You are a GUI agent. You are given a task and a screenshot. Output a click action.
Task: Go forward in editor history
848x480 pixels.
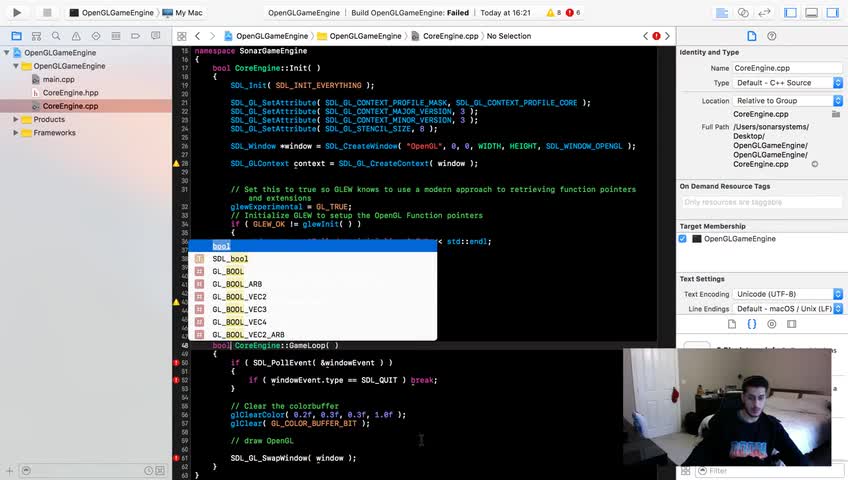click(x=213, y=36)
